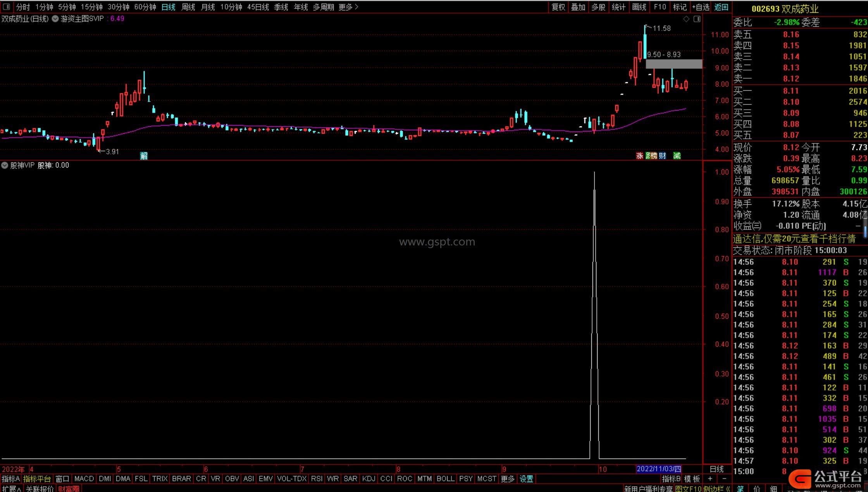This screenshot has height=492, width=868.
Task: Click the 榜 event marker
Action: coord(654,156)
